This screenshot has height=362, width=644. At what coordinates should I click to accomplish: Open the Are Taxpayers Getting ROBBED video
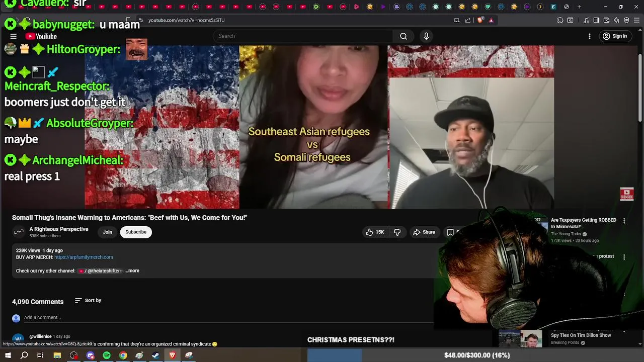click(x=584, y=223)
